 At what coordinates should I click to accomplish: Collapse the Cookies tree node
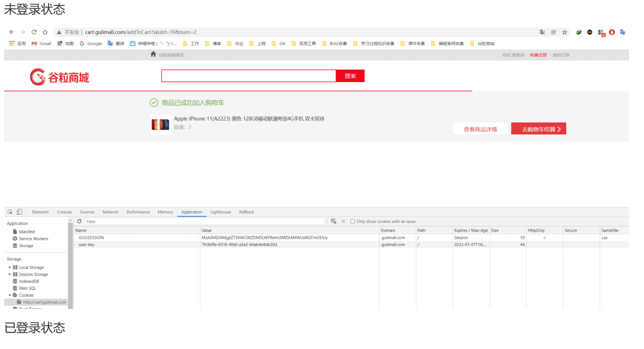[10, 295]
